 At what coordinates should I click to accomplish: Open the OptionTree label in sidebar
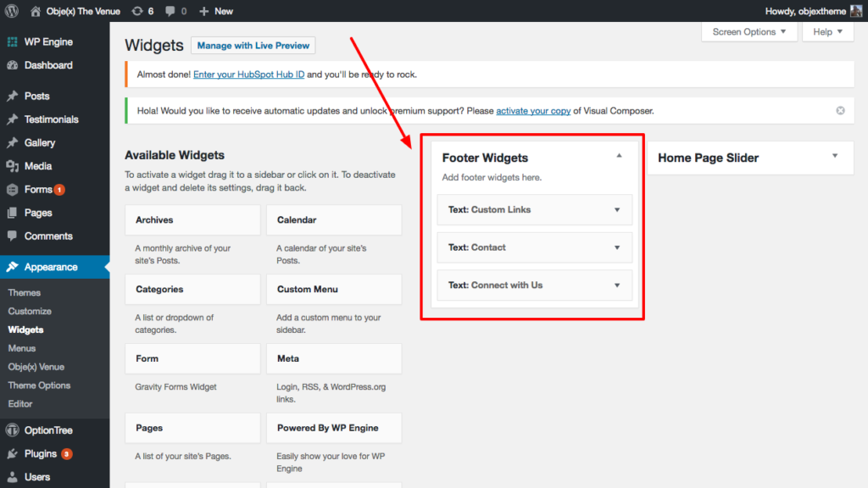tap(48, 430)
